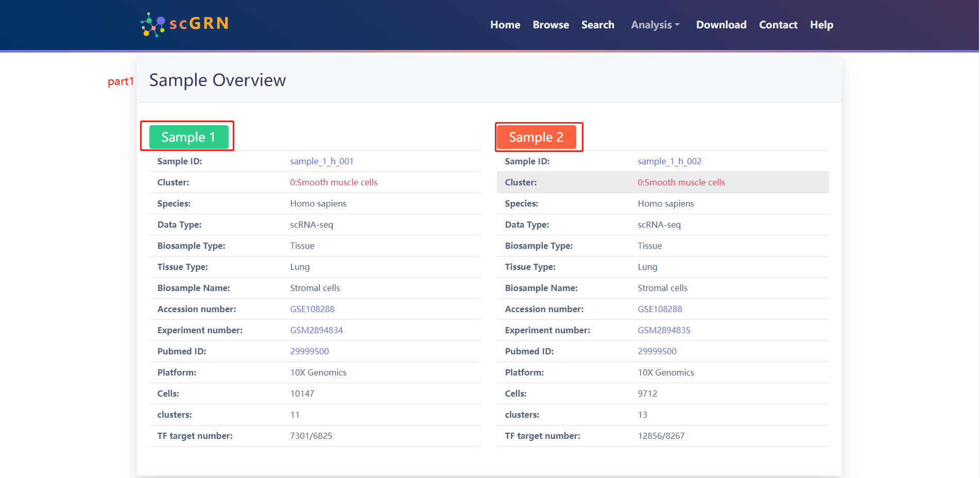The image size is (980, 478).
Task: Open the Home page
Action: click(x=505, y=25)
